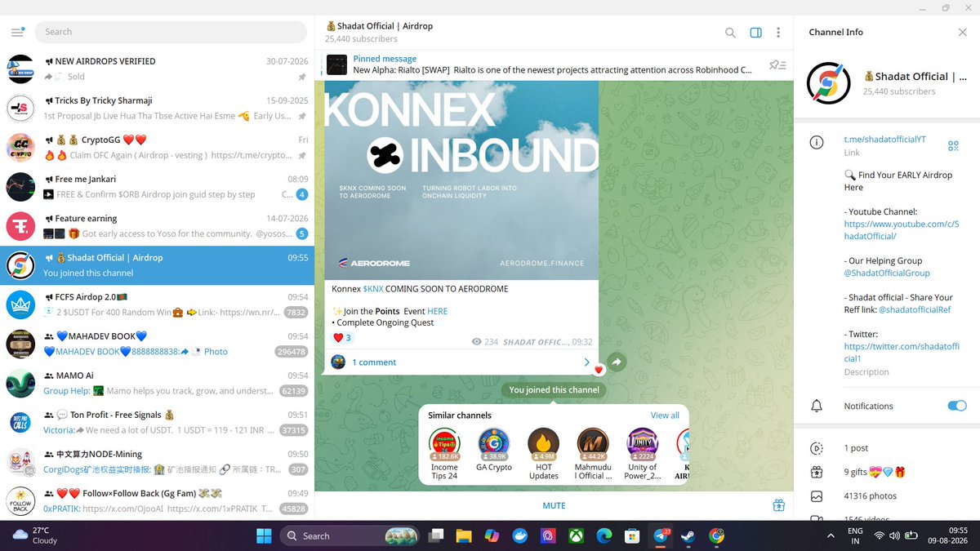Open Xbox app from taskbar

tap(576, 535)
